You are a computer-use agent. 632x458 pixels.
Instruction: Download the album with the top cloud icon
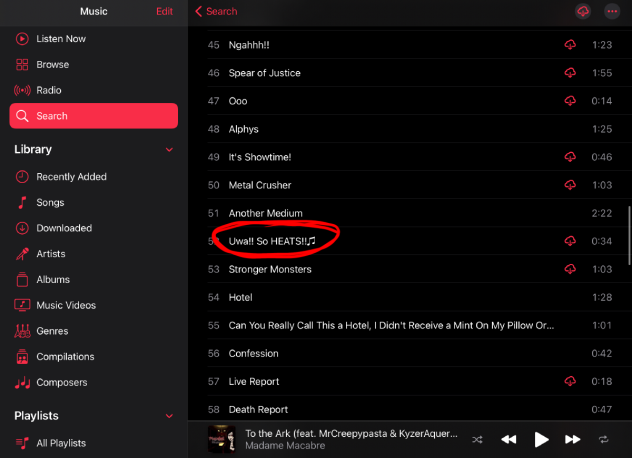coord(583,11)
